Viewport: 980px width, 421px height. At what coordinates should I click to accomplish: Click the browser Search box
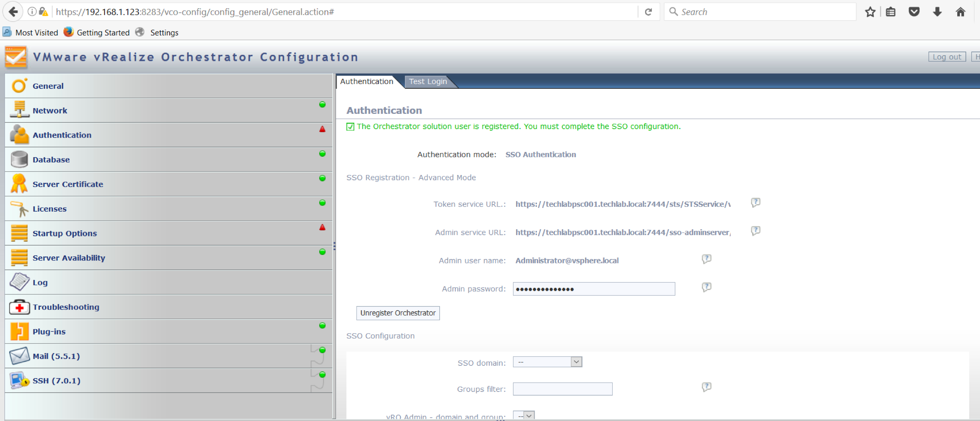[760, 12]
